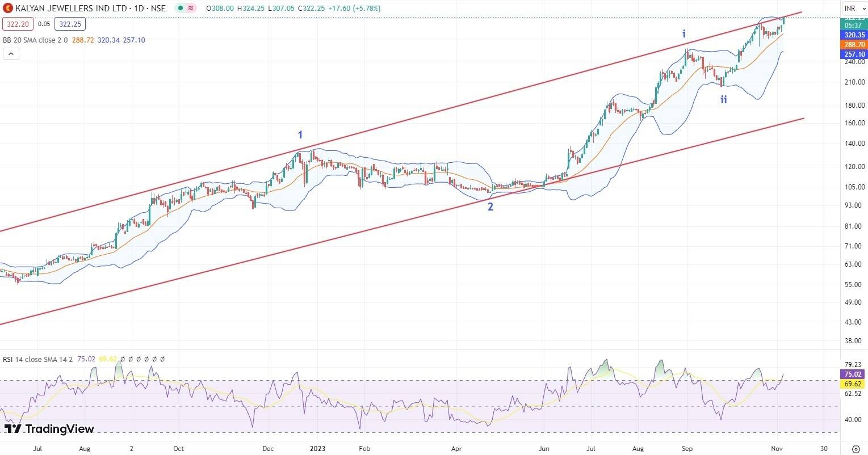Click the orange 288.70 price axis label
This screenshot has height=455, width=868.
[853, 44]
